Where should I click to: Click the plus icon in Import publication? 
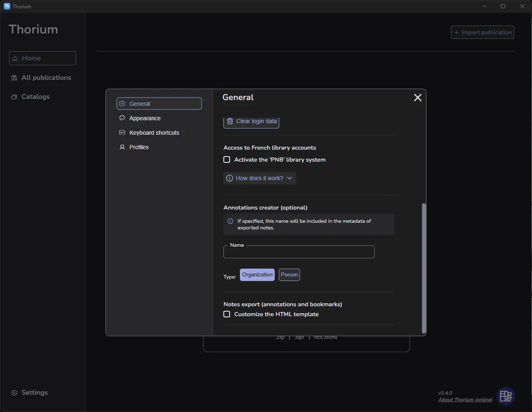pos(457,32)
